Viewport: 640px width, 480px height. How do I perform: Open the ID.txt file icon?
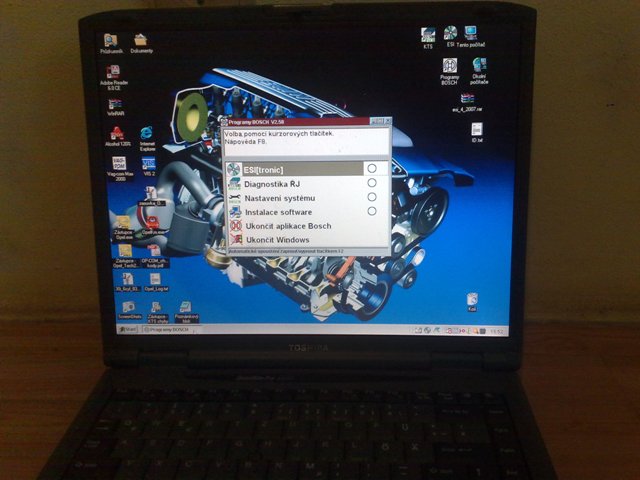(477, 129)
